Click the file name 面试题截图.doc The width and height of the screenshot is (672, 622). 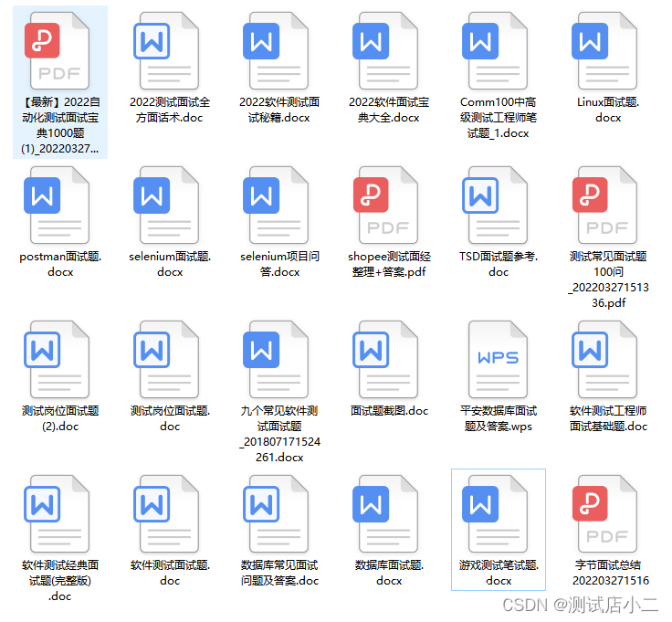tap(389, 411)
